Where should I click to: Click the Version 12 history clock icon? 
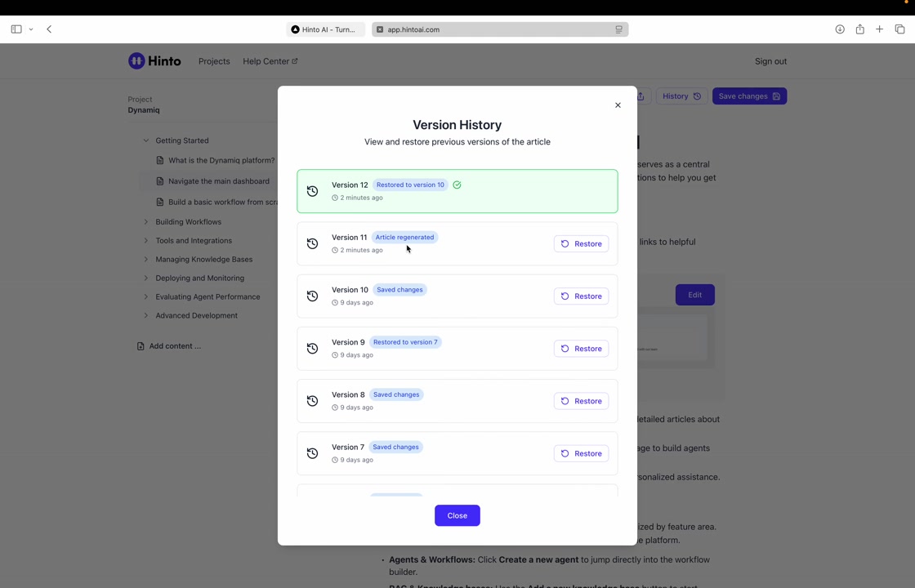click(312, 191)
